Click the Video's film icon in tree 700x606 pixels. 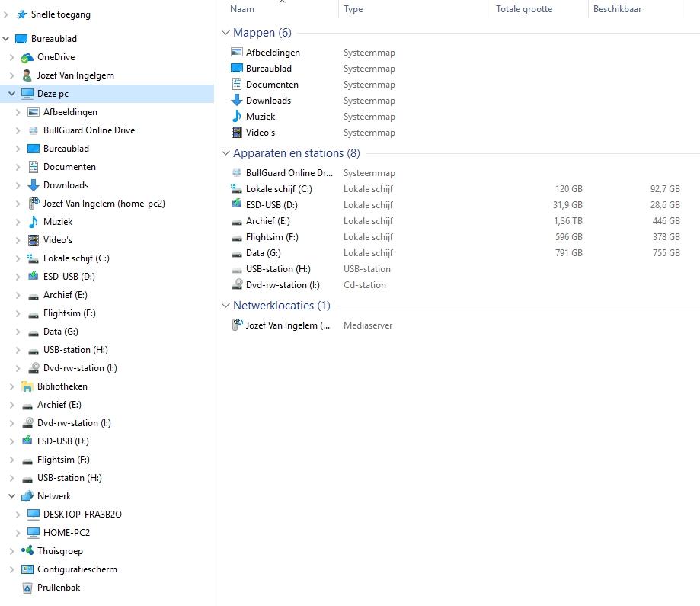pyautogui.click(x=34, y=240)
